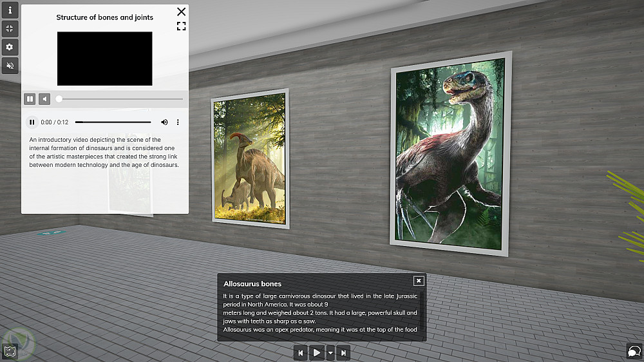Pause the audio player showing 0:00 / 0:12
Viewport: 644px width, 362px height.
click(x=32, y=122)
